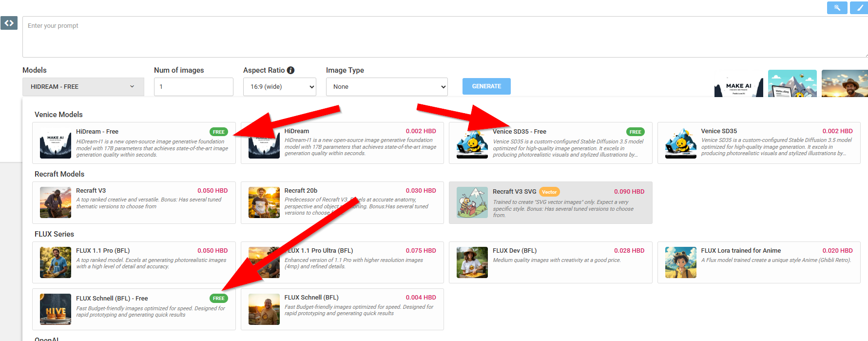Image resolution: width=868 pixels, height=341 pixels.
Task: Click the Recraft Models section heading
Action: (x=59, y=174)
